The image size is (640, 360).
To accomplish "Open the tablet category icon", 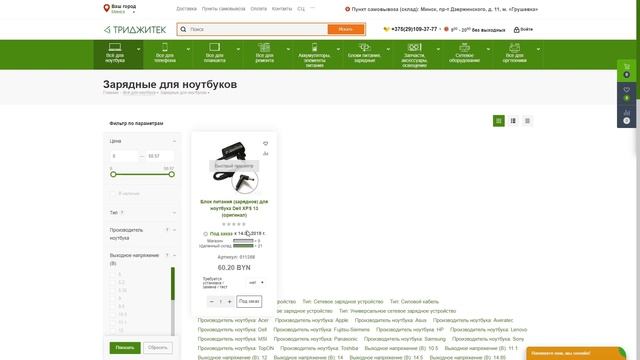I will (215, 47).
